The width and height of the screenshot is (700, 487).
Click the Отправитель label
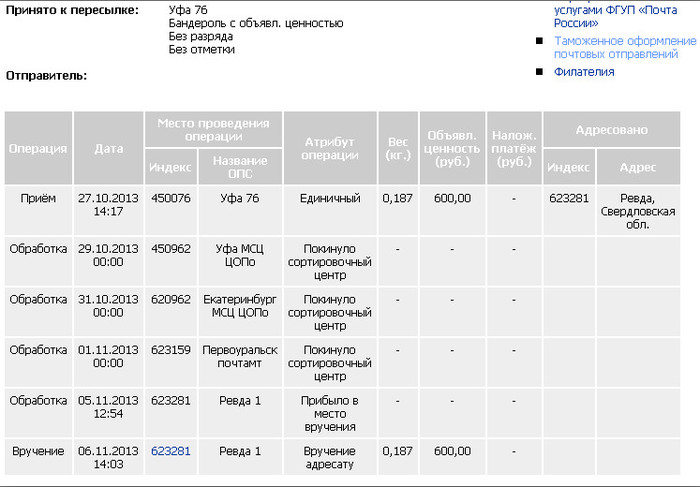(46, 75)
